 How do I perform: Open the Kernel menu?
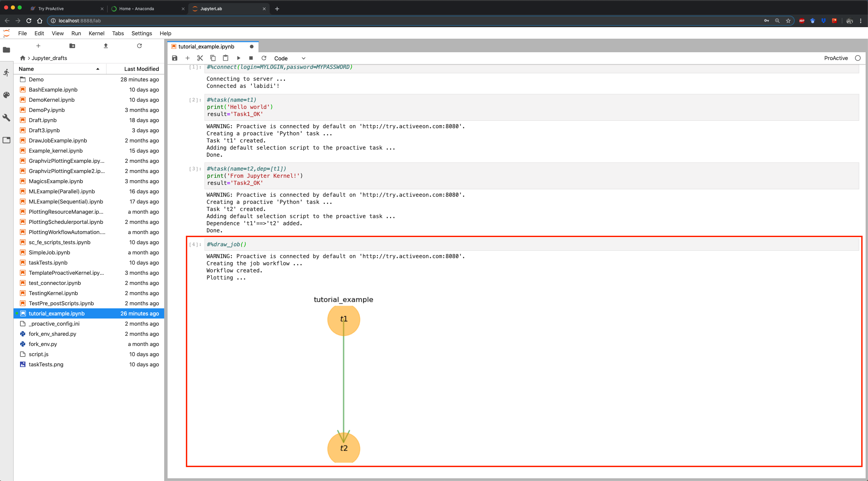[x=96, y=33]
